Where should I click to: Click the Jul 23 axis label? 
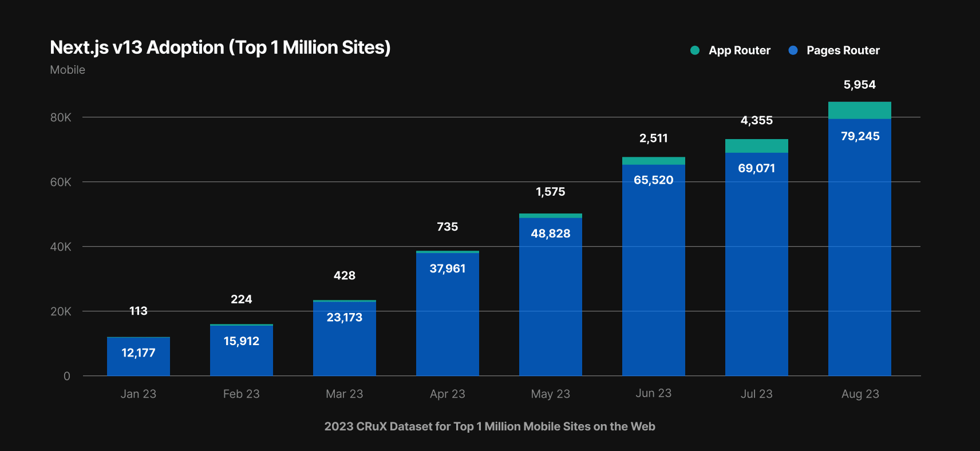click(x=757, y=394)
